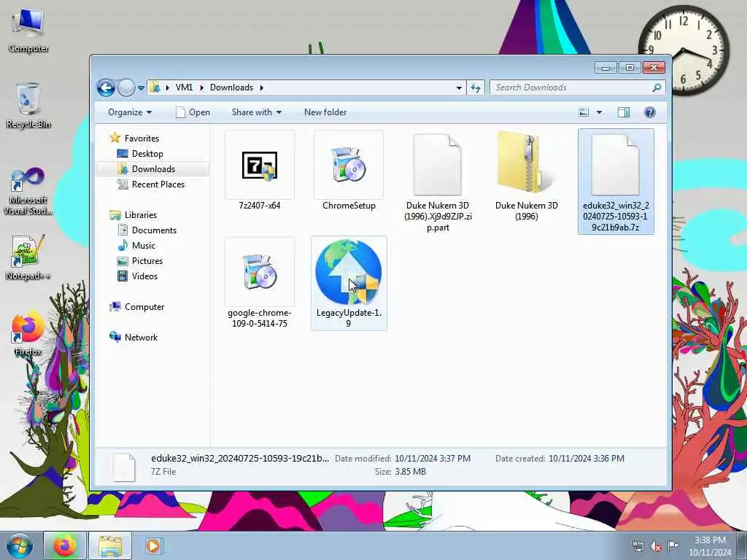The image size is (747, 560).
Task: Select the eduke32_win32 7z file
Action: (616, 182)
